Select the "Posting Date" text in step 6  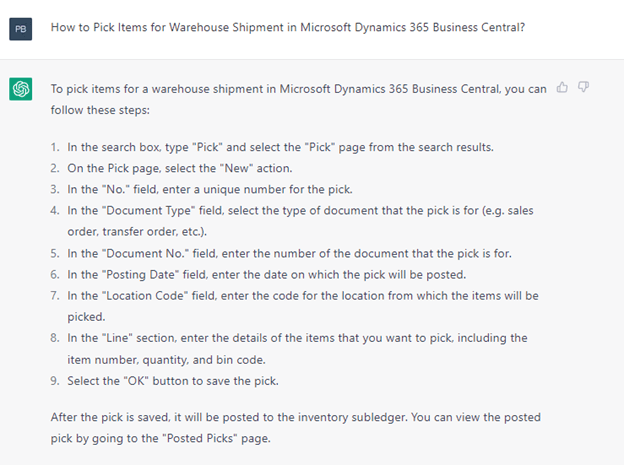tap(140, 275)
